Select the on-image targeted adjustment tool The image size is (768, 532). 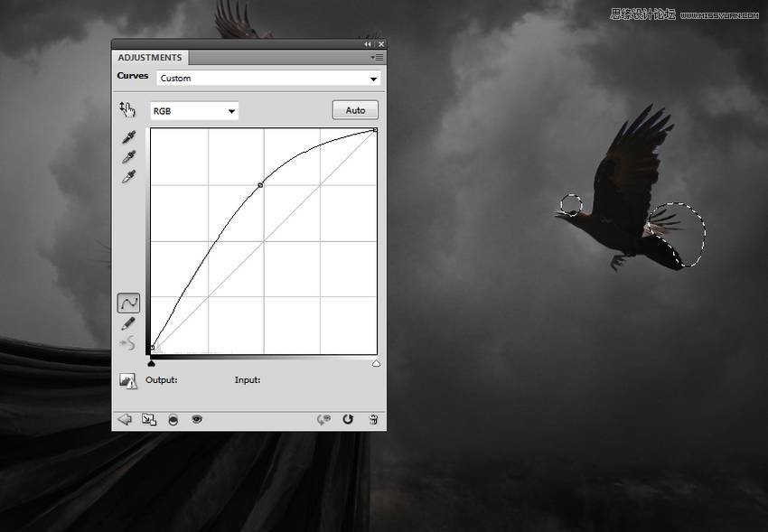tap(127, 109)
